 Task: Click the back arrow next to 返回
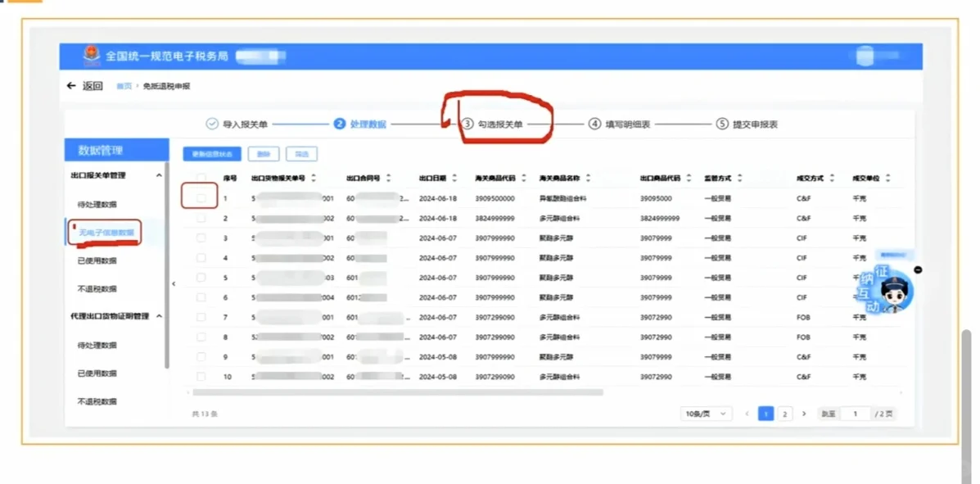click(72, 85)
